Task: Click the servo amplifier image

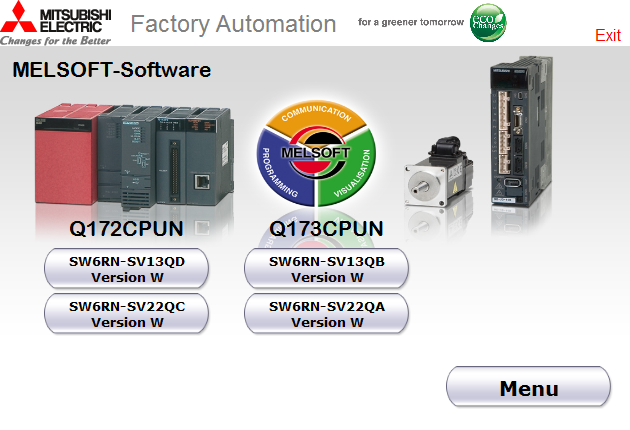Action: click(521, 133)
